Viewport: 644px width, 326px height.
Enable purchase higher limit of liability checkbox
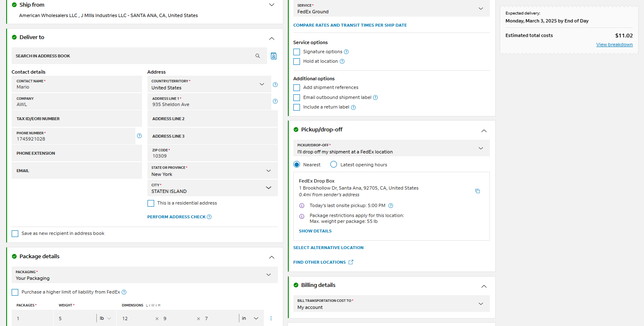click(x=15, y=292)
